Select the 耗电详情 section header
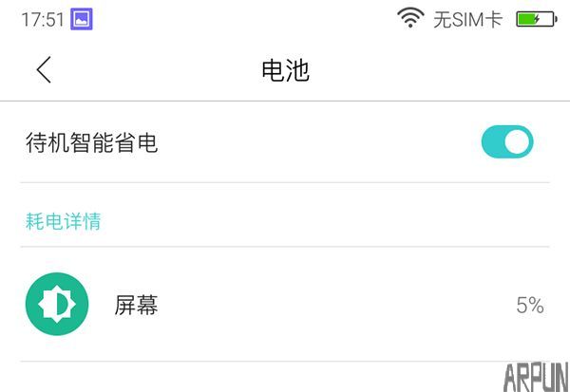The image size is (570, 392). pyautogui.click(x=63, y=221)
